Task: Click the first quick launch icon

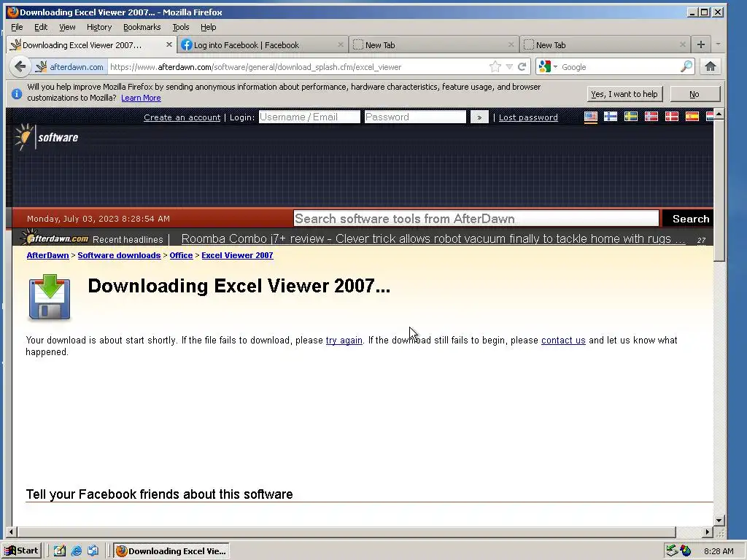Action: 60,551
